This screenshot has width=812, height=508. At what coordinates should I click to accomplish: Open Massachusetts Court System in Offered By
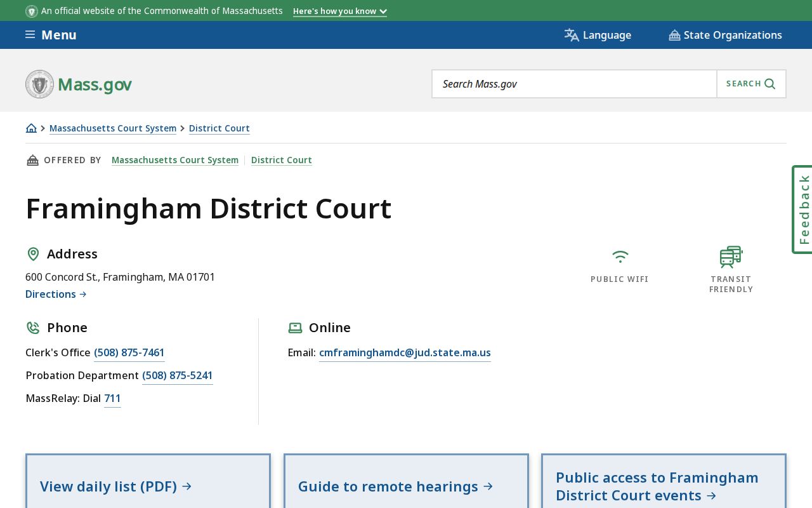pyautogui.click(x=175, y=160)
